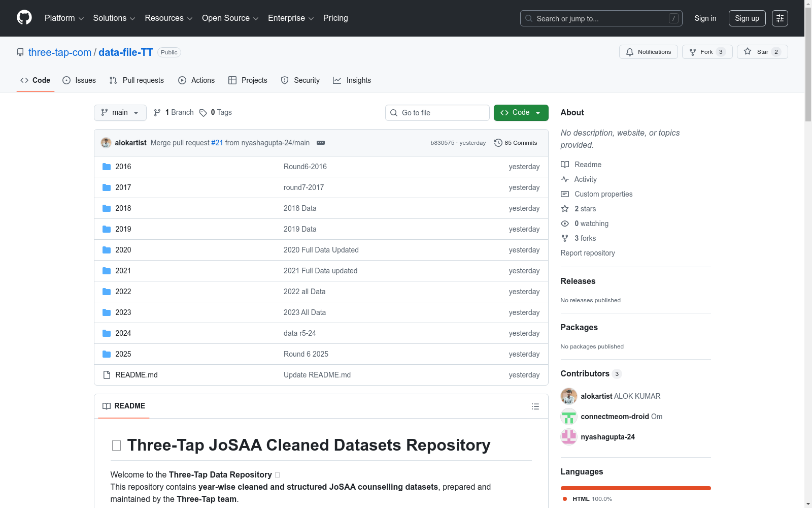
Task: Expand commit message ellipsis icon
Action: coord(321,143)
